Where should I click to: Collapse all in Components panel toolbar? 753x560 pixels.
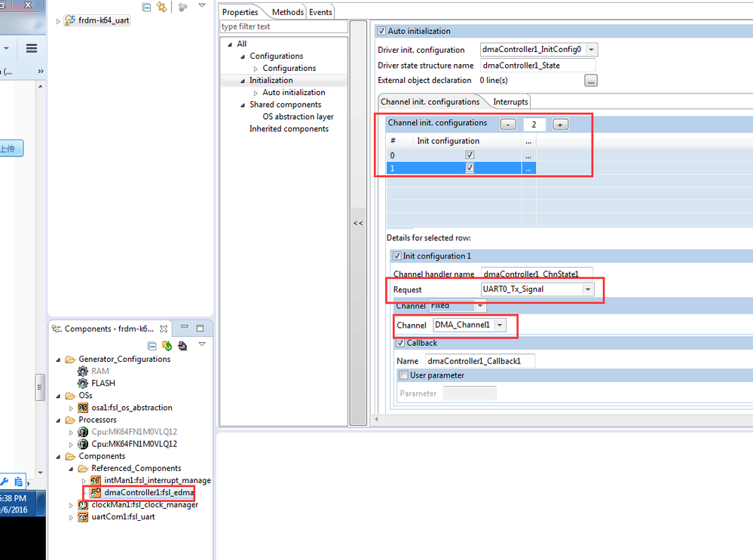pos(152,346)
